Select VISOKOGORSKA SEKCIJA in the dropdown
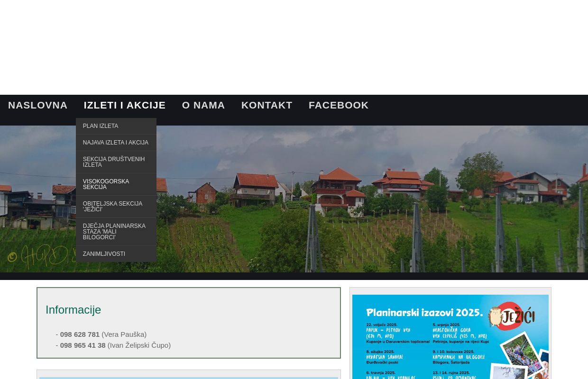This screenshot has width=588, height=379. tap(106, 184)
